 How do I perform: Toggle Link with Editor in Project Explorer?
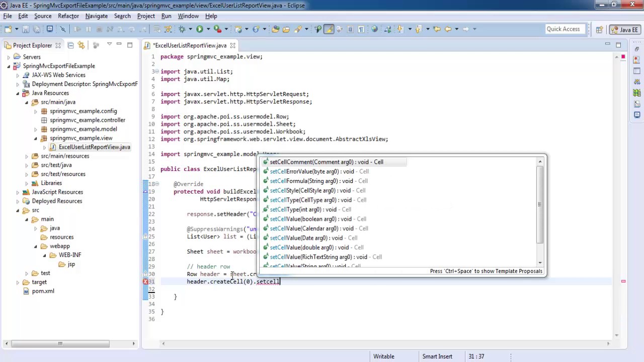(x=81, y=45)
